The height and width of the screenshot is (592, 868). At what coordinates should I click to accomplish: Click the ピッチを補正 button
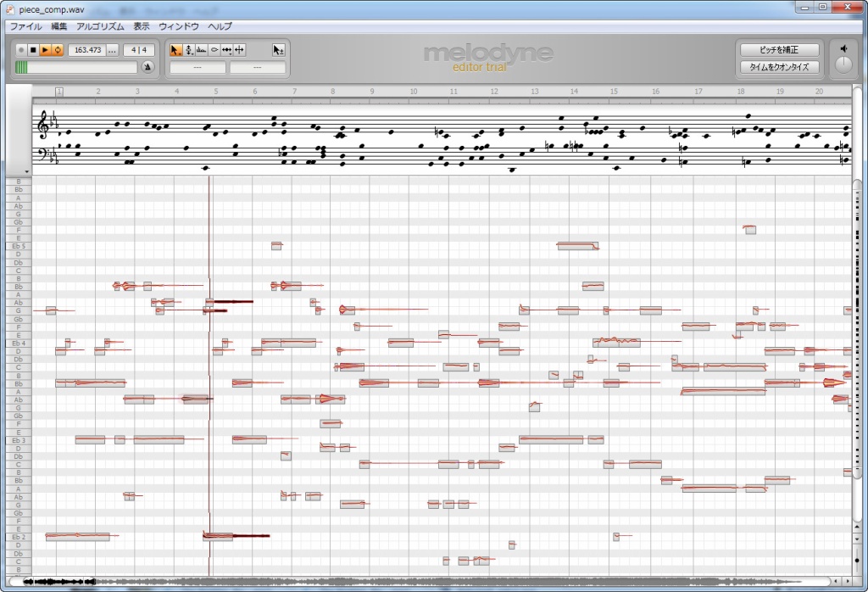[x=780, y=50]
